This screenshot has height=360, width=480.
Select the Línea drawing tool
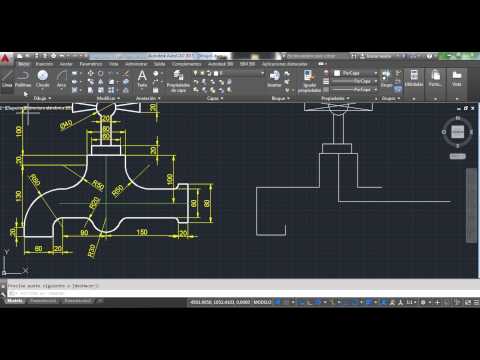tap(7, 79)
